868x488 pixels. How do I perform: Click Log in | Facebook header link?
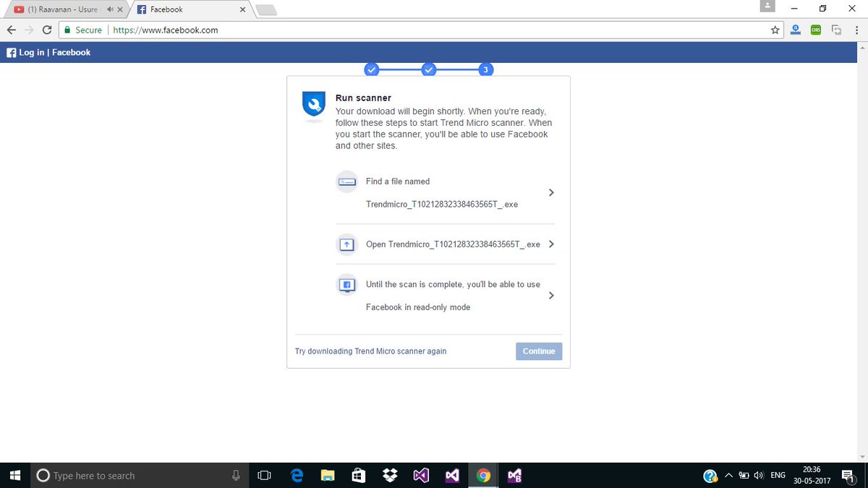[x=55, y=53]
